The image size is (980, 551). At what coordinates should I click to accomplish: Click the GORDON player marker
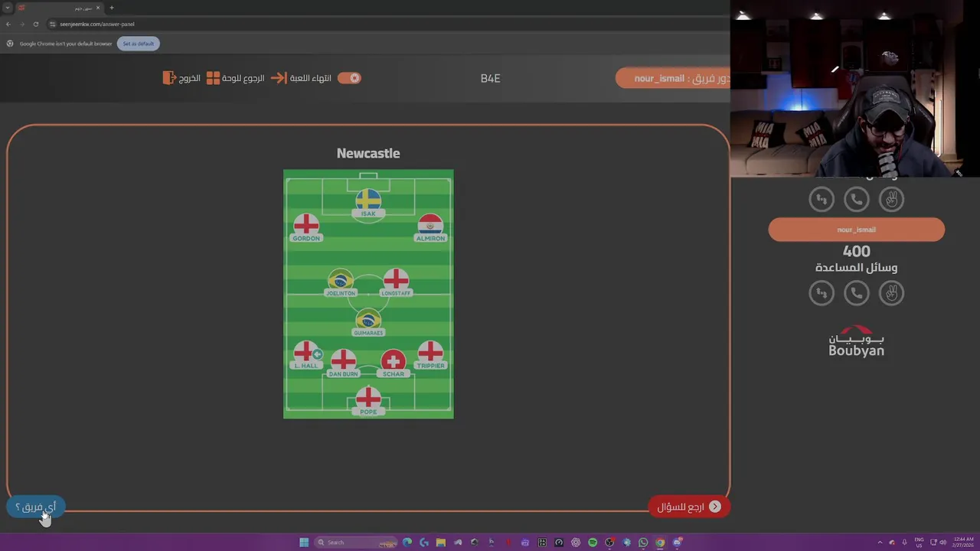click(x=306, y=228)
